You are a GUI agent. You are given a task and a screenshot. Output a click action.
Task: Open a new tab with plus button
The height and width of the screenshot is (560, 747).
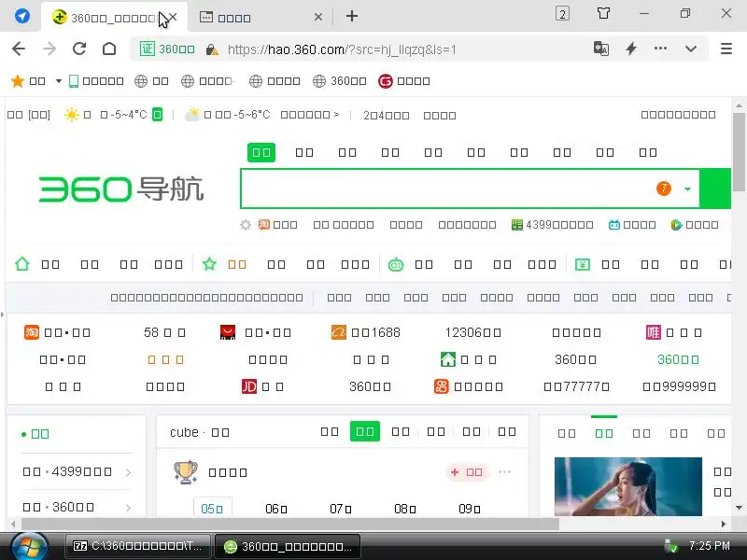[x=352, y=16]
